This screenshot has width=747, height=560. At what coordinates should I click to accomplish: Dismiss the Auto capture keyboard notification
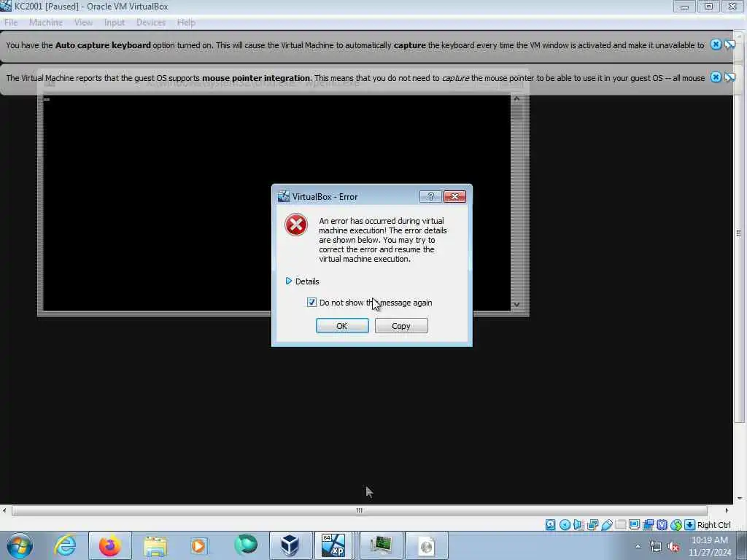(x=716, y=44)
